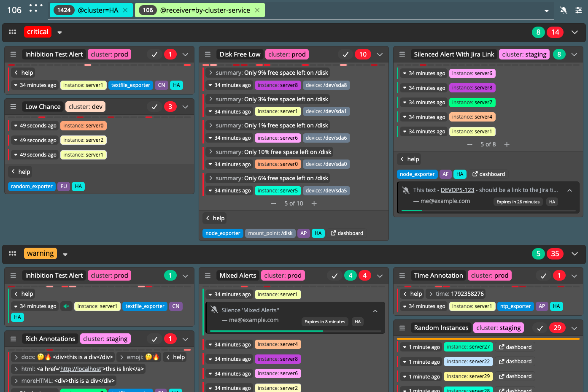Open the settings sliders icon in top bar
This screenshot has height=392, width=588.
pyautogui.click(x=579, y=10)
